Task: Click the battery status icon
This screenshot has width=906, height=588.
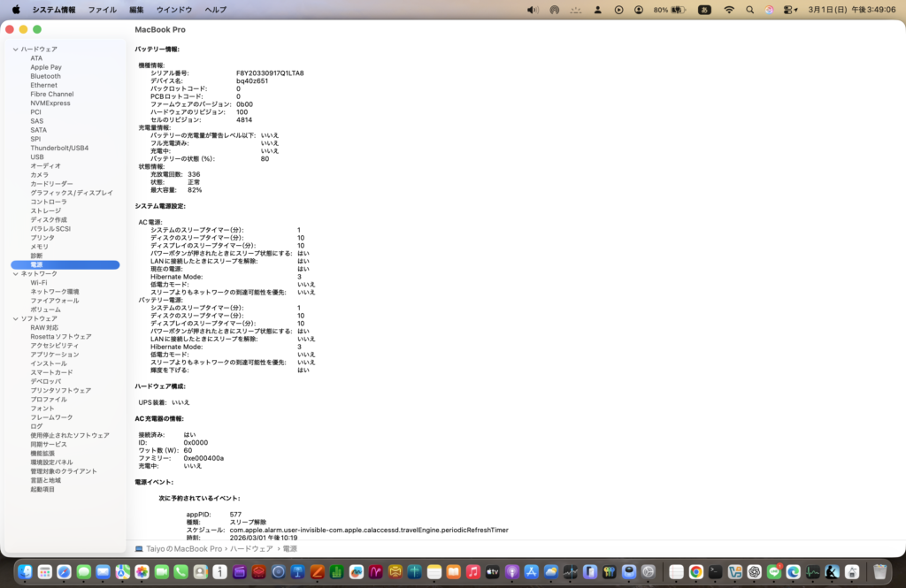Action: [679, 10]
